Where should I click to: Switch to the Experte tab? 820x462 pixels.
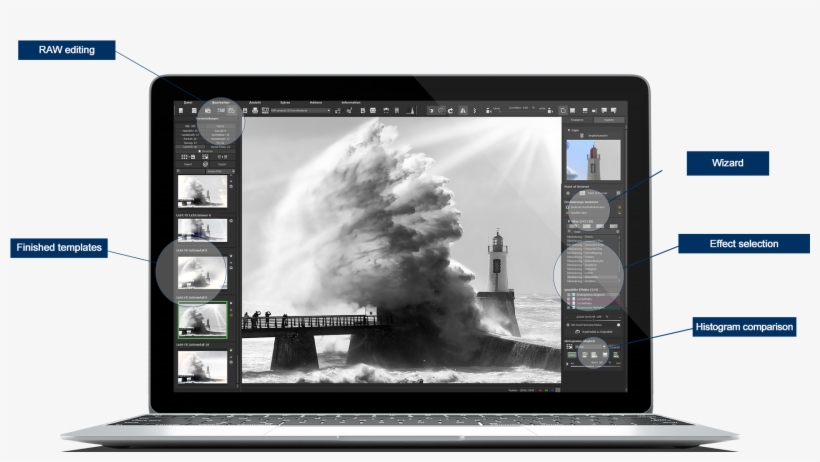point(609,120)
